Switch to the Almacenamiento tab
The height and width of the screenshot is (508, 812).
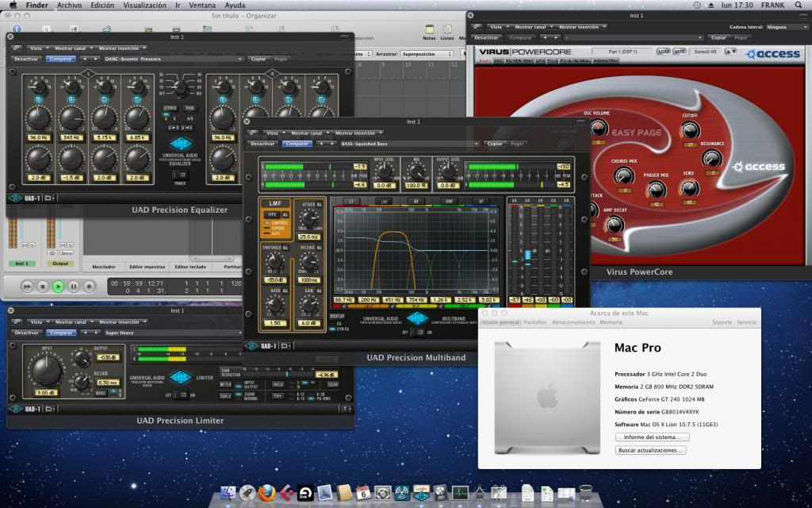573,322
